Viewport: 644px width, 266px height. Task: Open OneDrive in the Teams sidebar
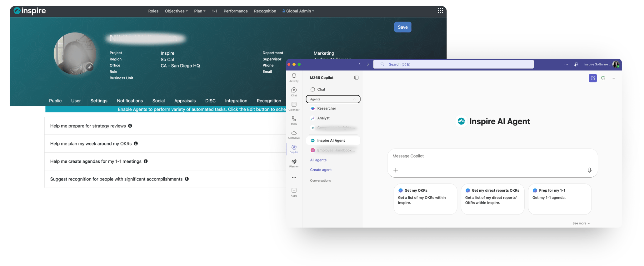point(294,135)
